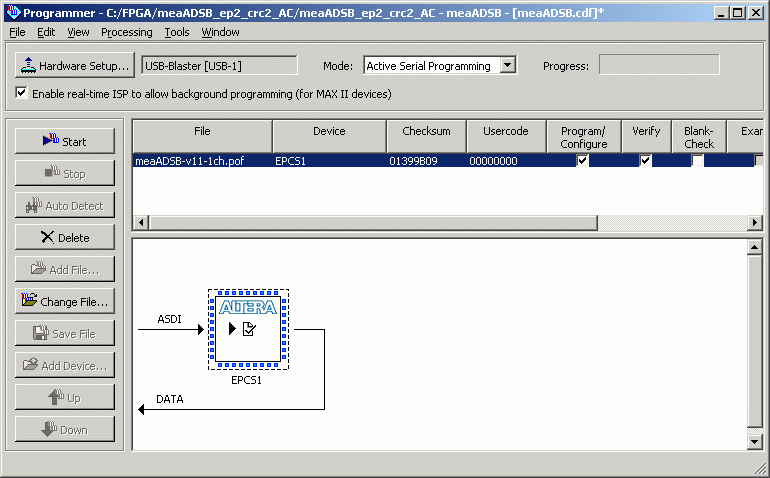Click the Programmer app icon in the title bar
Screen dimensions: 770x478
(14, 12)
